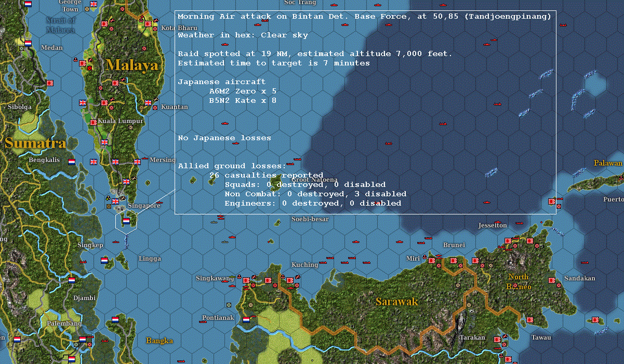624x364 pixels.
Task: Click the Sumatra region label
Action: point(35,143)
